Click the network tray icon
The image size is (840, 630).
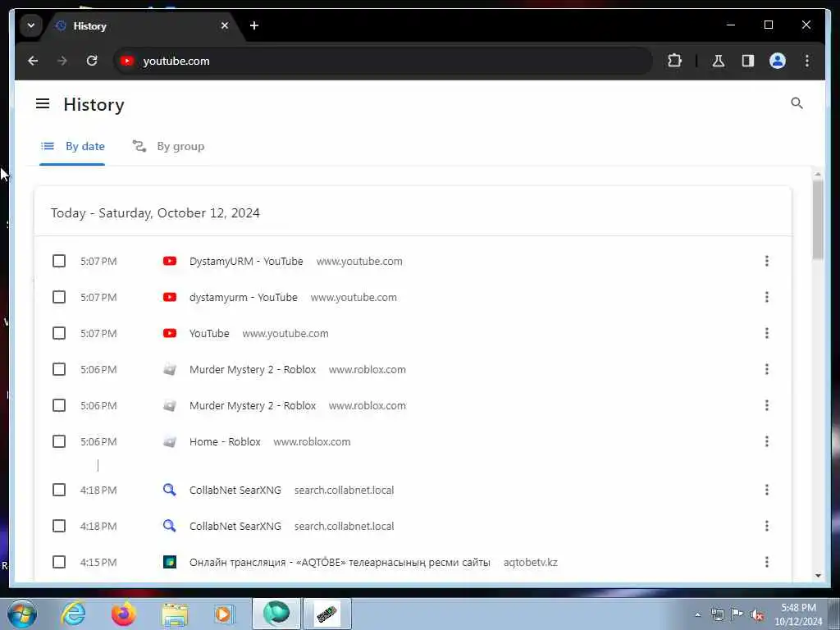point(717,614)
